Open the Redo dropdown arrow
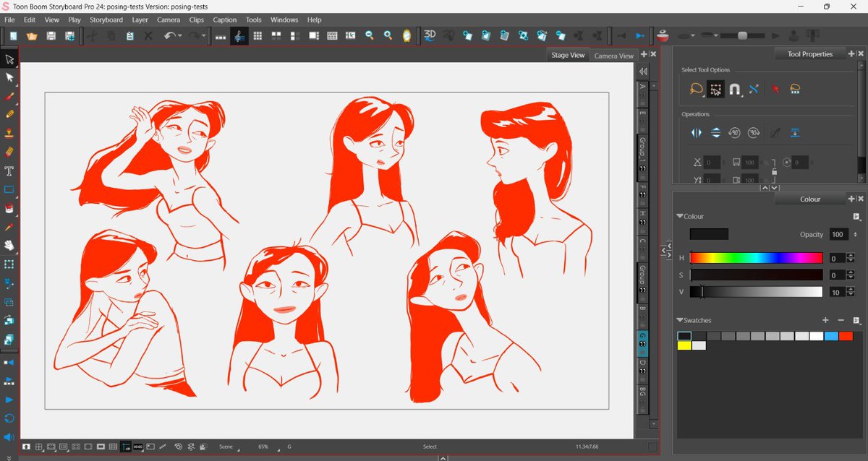The height and width of the screenshot is (461, 868). click(203, 36)
